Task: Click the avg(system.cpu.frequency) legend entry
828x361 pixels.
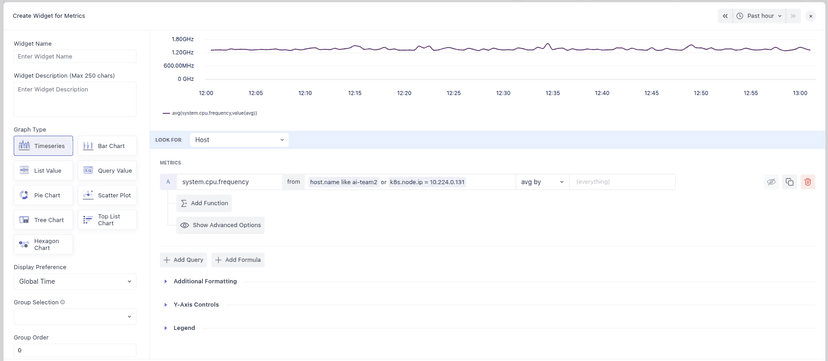Action: [x=210, y=113]
